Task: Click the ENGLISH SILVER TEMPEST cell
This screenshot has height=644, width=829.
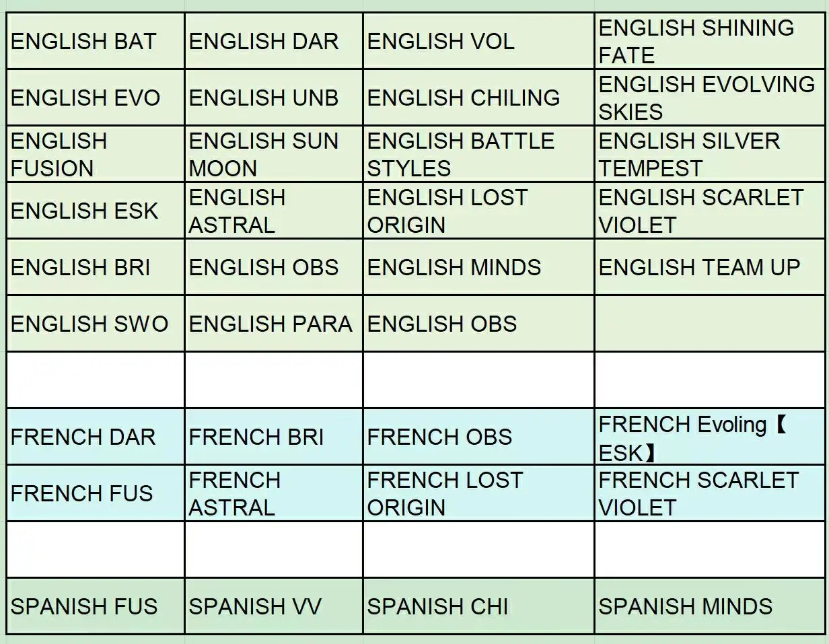Action: pyautogui.click(x=709, y=154)
